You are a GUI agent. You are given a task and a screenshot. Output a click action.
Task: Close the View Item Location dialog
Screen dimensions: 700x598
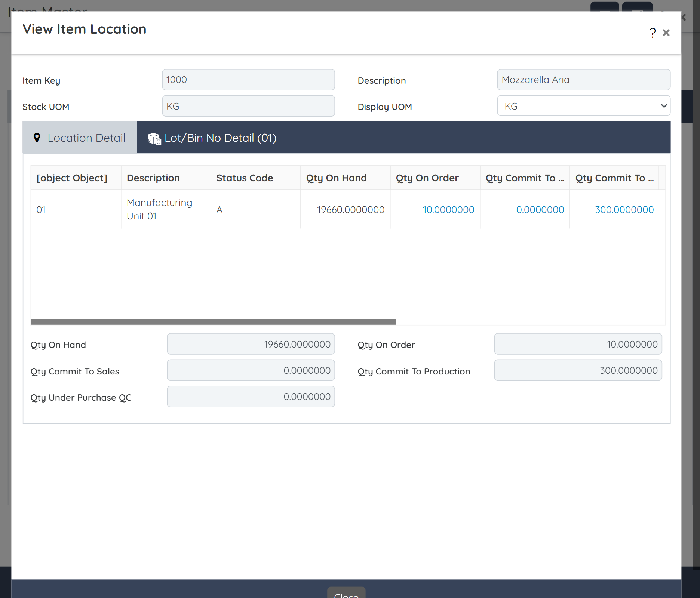click(x=666, y=33)
